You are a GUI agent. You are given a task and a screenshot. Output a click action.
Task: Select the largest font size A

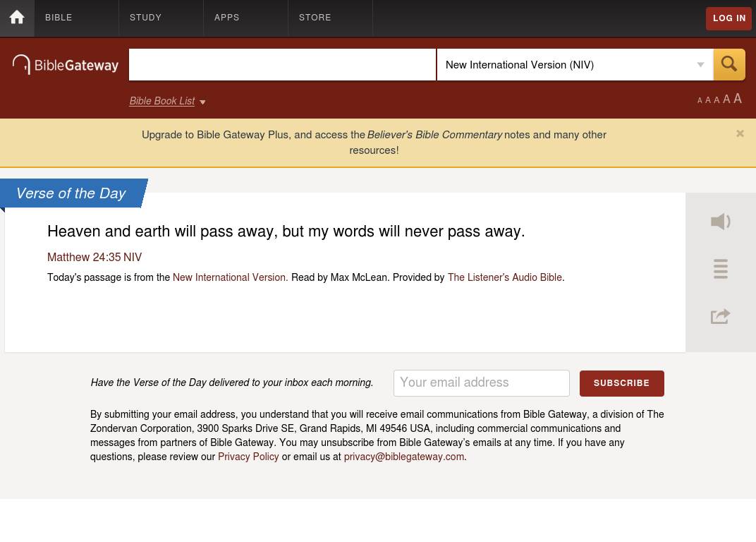pos(738,99)
